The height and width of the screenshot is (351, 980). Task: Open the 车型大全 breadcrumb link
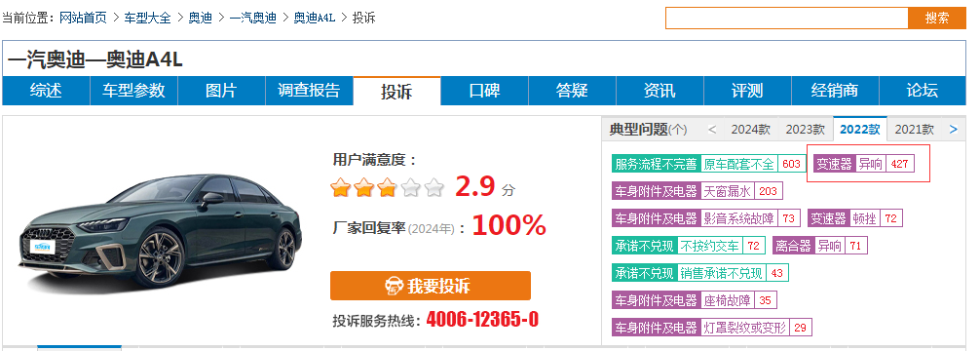click(147, 18)
